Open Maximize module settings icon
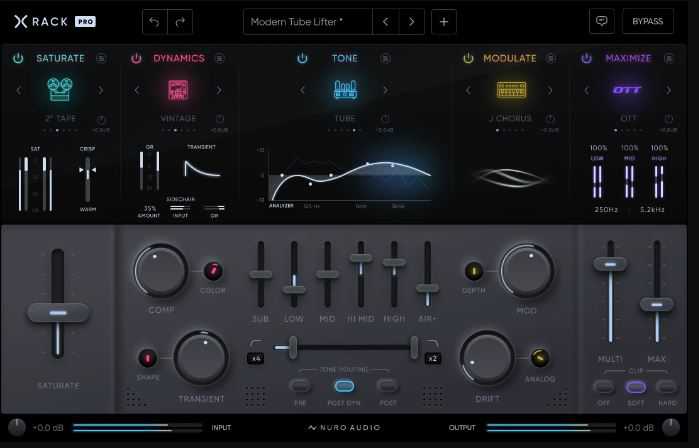The width and height of the screenshot is (699, 448). pyautogui.click(x=669, y=58)
